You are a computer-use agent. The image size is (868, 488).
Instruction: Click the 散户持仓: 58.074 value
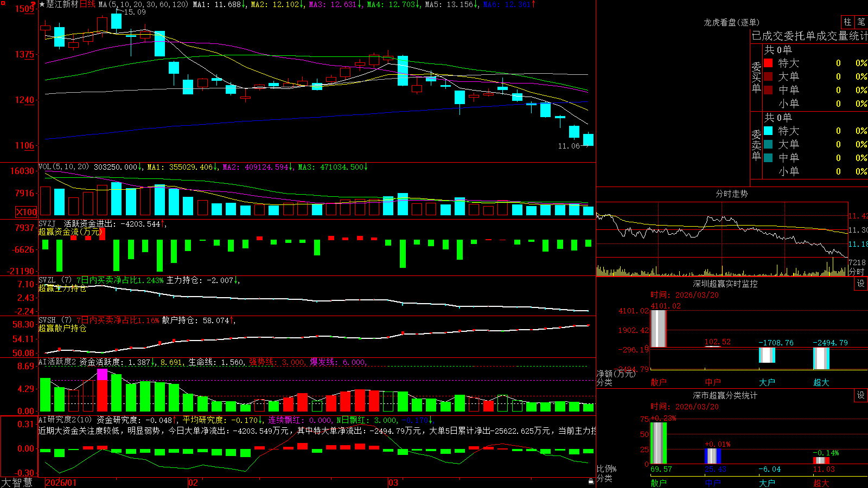pyautogui.click(x=196, y=320)
